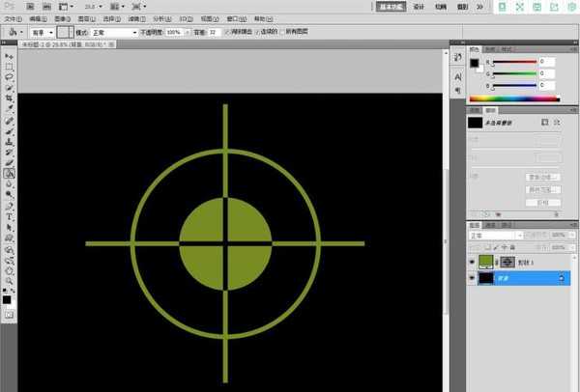
Task: Toggle visibility of the 背景 layer
Action: 472,278
